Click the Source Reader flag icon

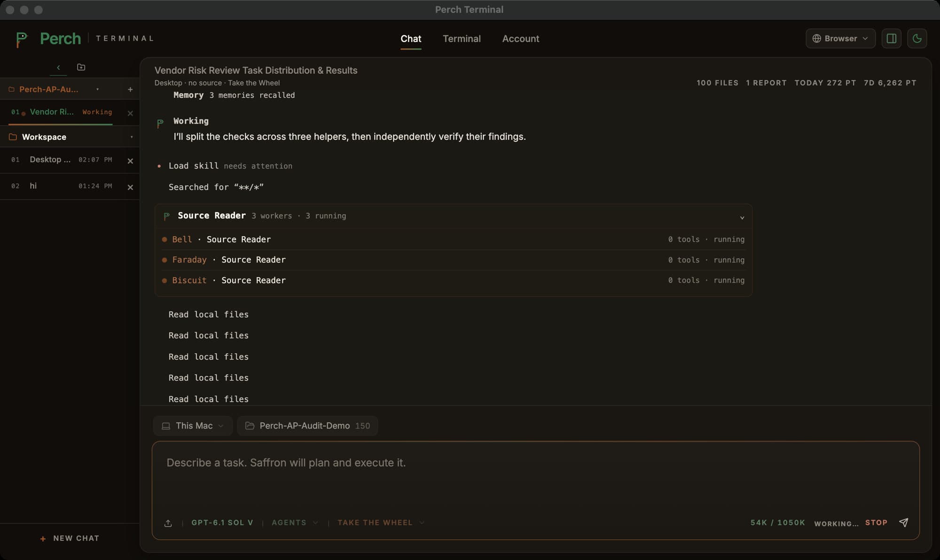[166, 216]
